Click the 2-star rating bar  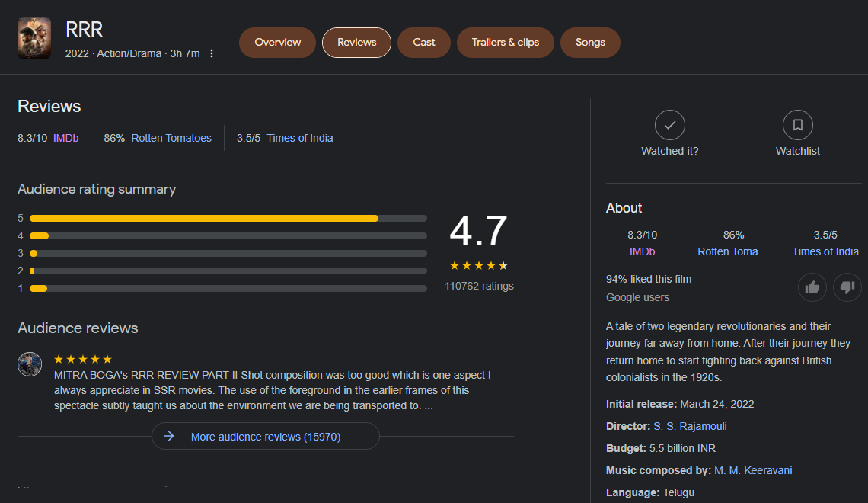point(228,271)
